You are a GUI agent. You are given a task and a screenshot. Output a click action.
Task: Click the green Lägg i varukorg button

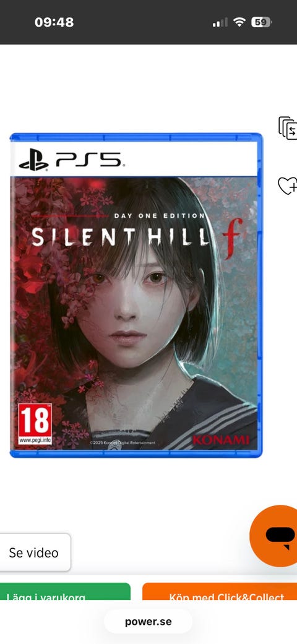(64, 592)
